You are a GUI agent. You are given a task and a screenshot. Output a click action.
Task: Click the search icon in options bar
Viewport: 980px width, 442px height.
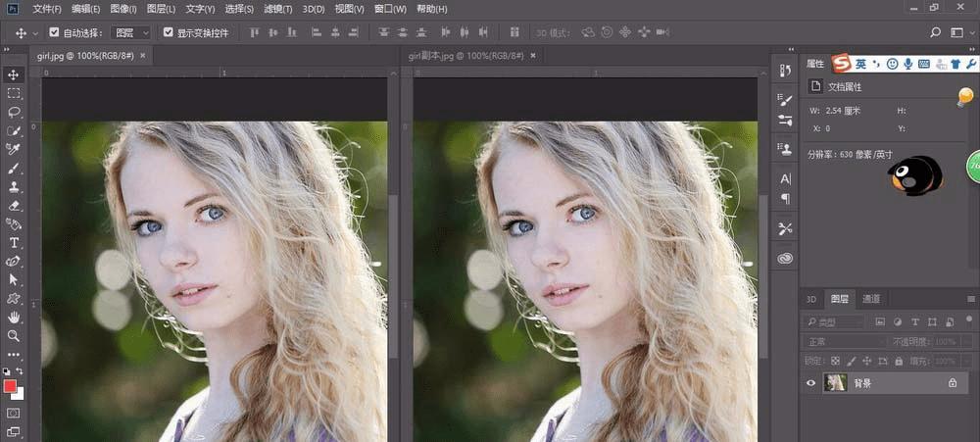tap(934, 32)
